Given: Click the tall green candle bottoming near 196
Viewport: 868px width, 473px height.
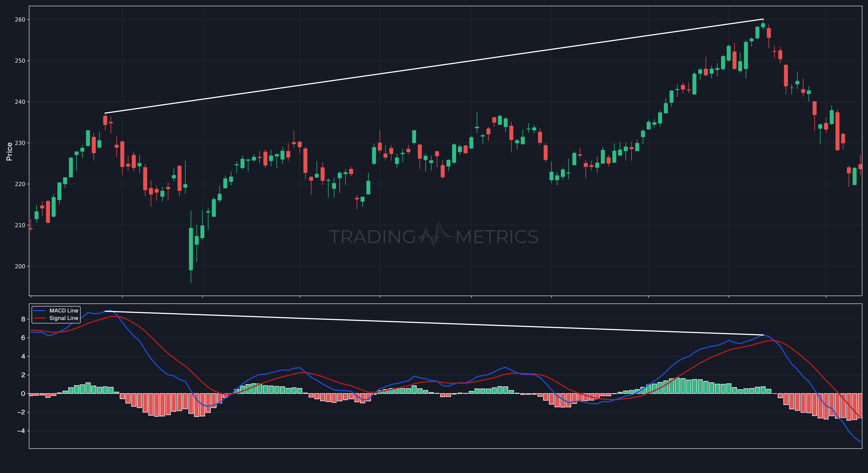Looking at the screenshot, I should pyautogui.click(x=191, y=249).
